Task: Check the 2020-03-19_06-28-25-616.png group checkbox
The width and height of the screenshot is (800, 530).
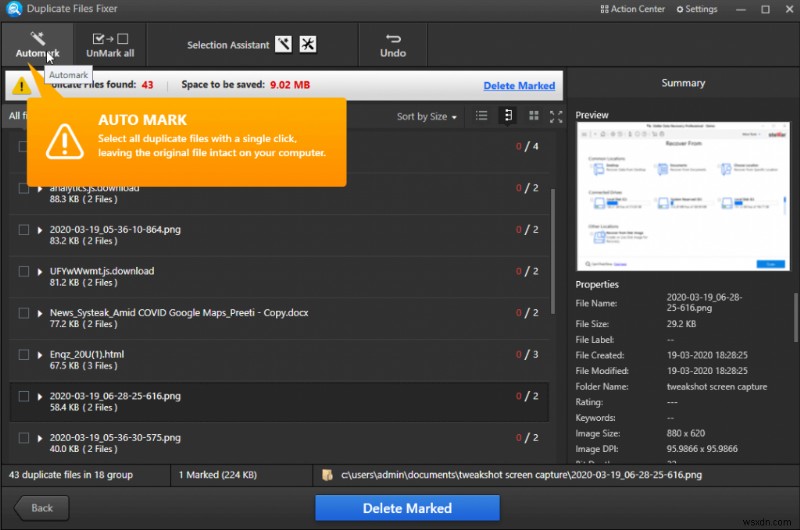Action: click(x=23, y=396)
